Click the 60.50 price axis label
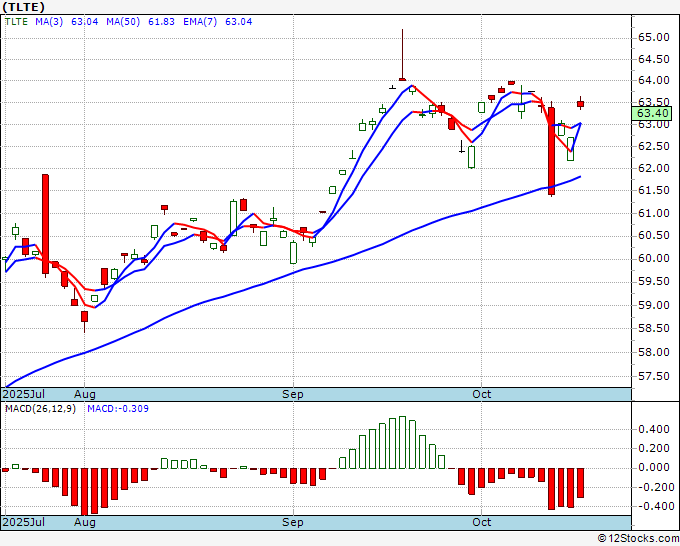Screen dimensions: 680x546 [x=654, y=235]
